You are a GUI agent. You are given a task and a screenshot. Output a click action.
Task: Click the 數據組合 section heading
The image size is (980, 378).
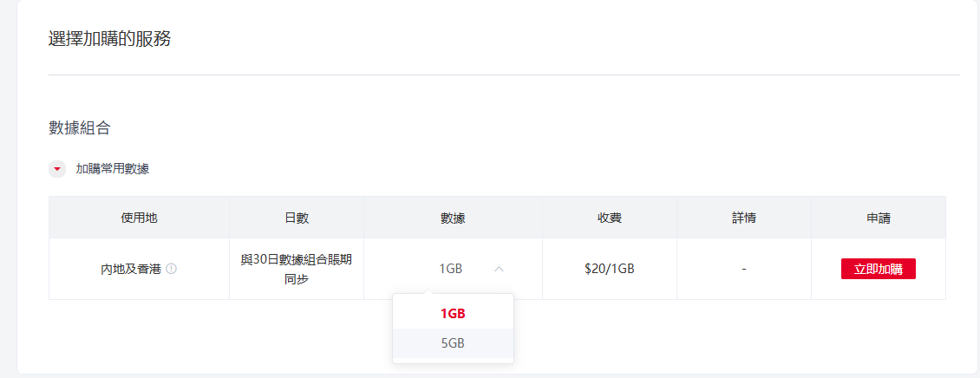pos(80,128)
